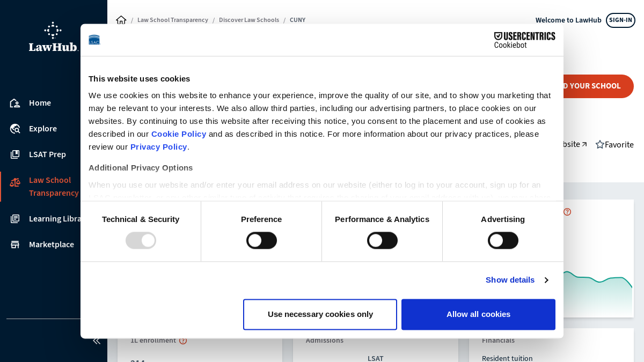Click Use necessary cookies only button
This screenshot has height=362, width=644.
(x=320, y=314)
